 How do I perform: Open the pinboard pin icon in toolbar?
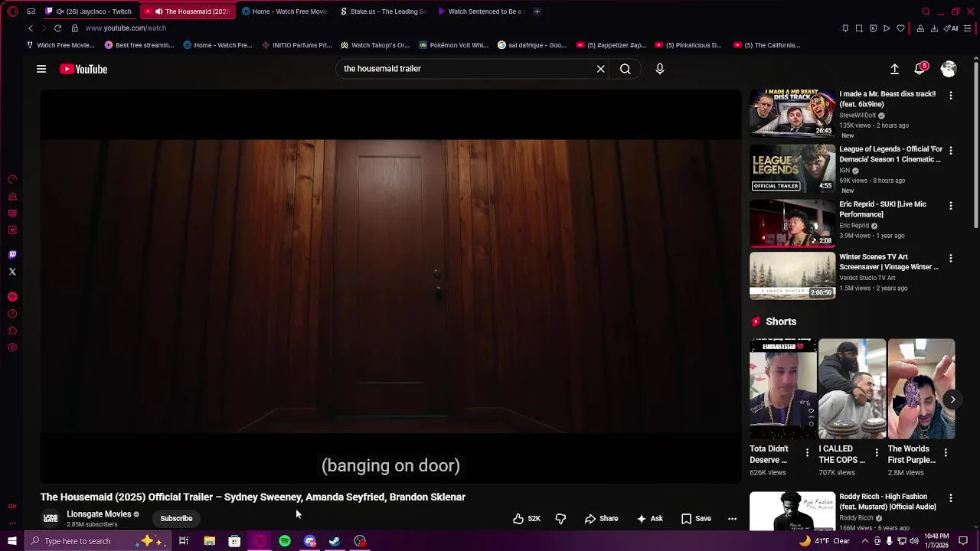845,28
